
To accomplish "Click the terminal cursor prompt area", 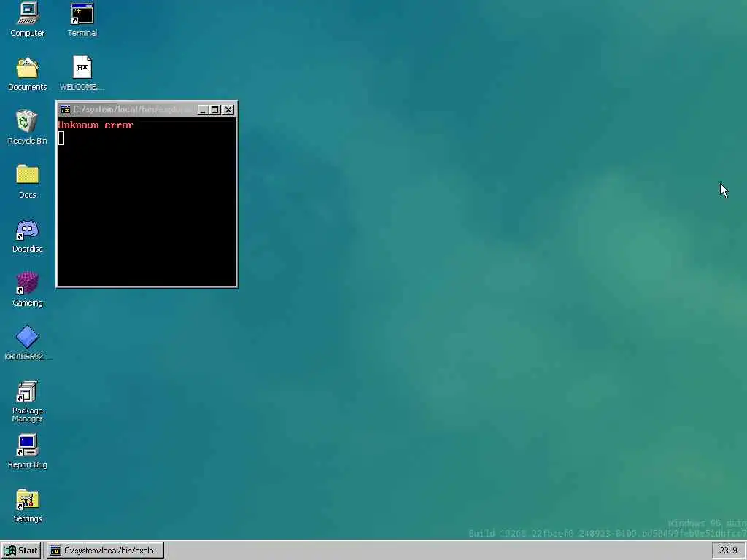I will pos(61,138).
